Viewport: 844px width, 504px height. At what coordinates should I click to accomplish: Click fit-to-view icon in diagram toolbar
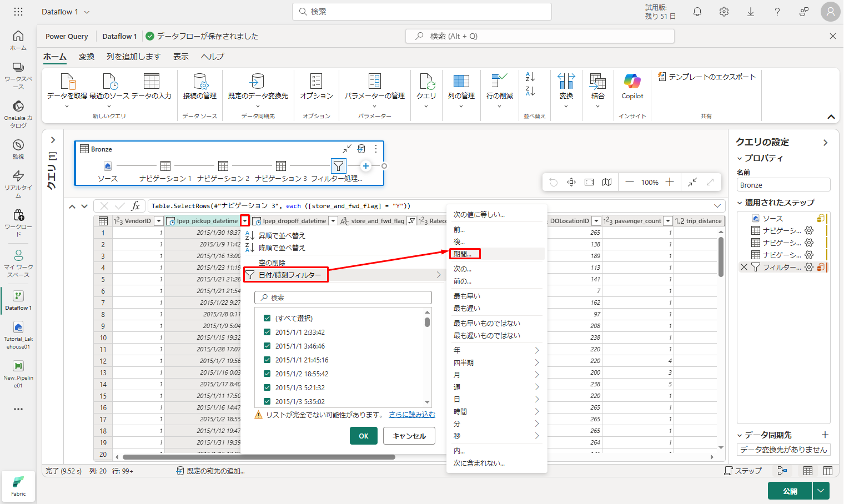(589, 182)
